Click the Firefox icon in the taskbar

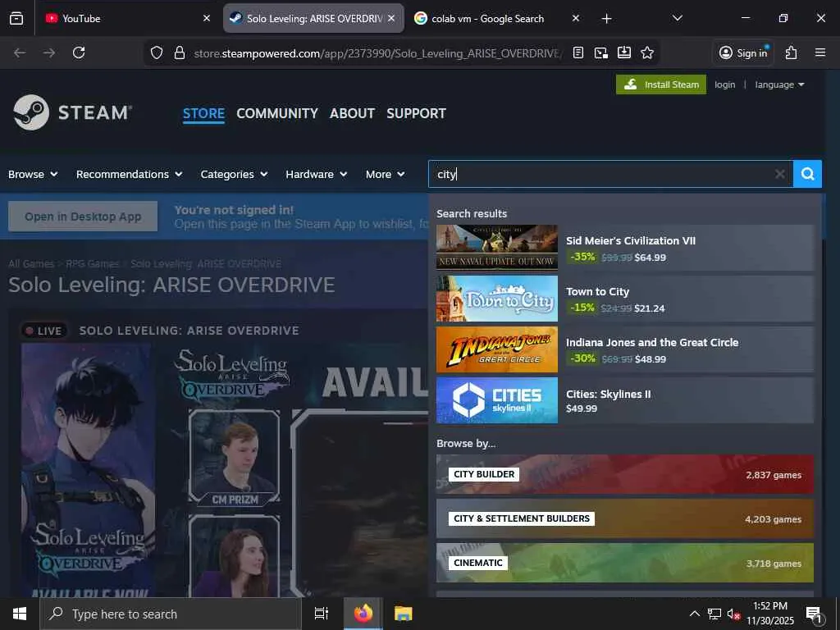[x=363, y=614]
